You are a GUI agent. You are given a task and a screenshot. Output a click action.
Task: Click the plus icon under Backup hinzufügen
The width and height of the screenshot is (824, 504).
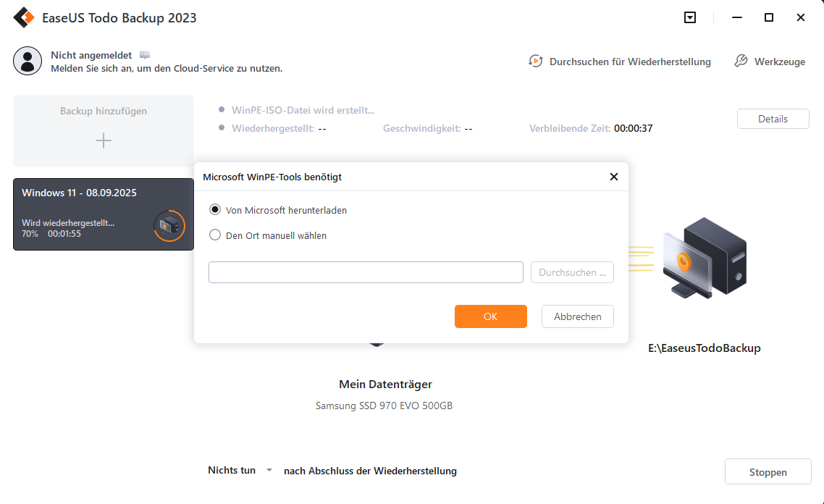[x=104, y=140]
